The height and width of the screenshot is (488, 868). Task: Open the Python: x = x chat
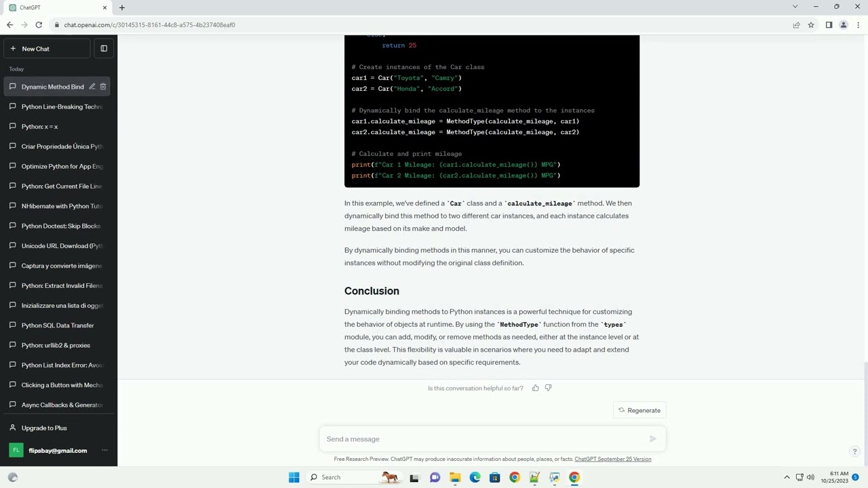58,127
